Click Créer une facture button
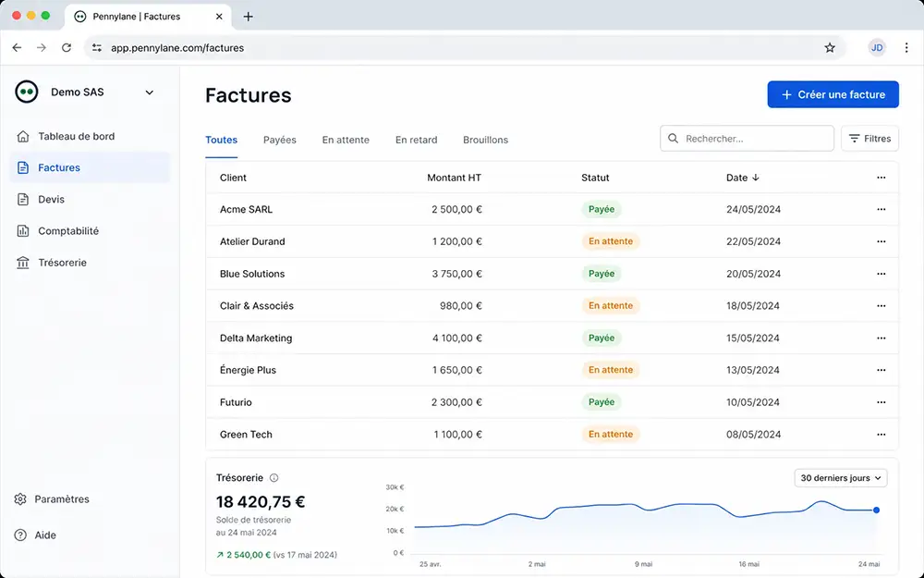Screen dimensions: 924x578 point(833,94)
